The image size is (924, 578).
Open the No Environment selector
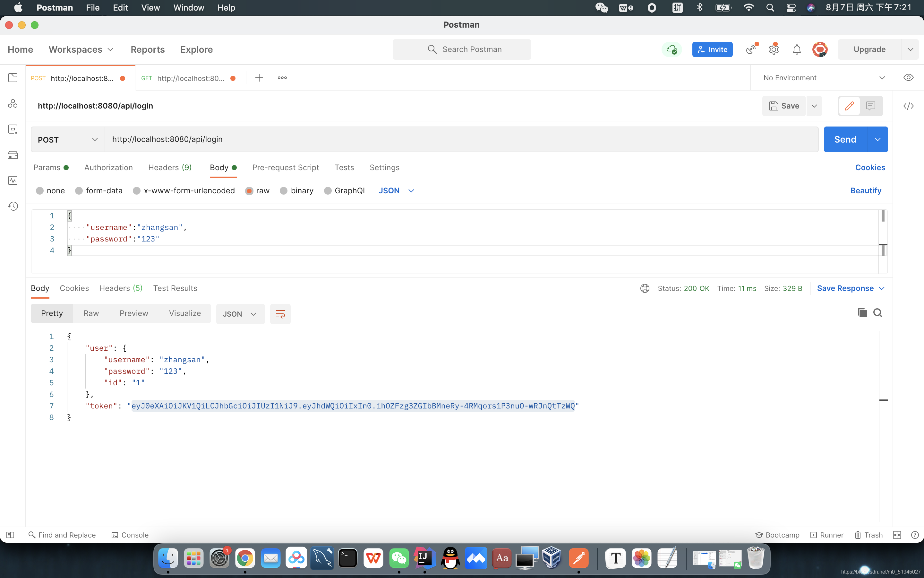(x=824, y=78)
